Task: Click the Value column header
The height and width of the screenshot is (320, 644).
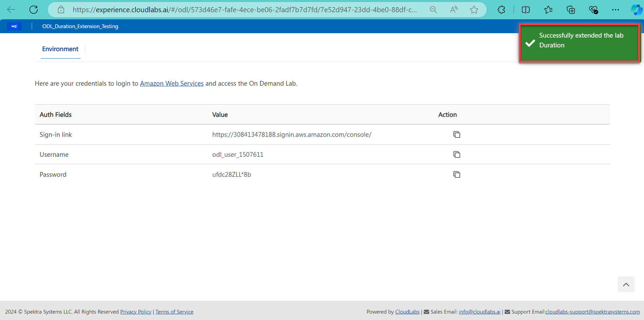Action: pos(220,114)
